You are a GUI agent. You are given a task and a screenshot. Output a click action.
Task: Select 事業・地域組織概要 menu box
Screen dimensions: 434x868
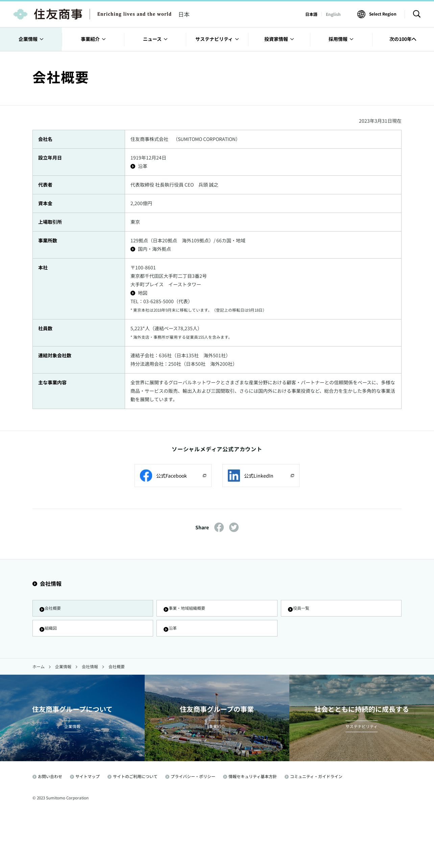pos(217,608)
